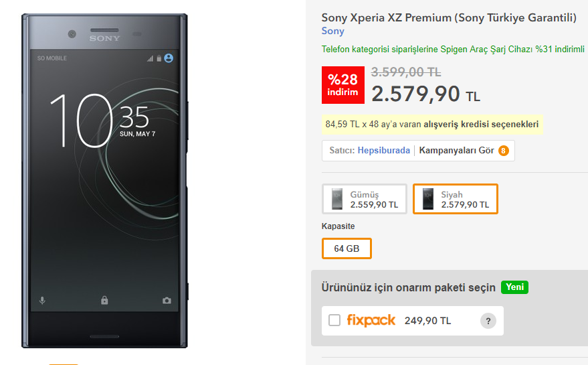Image resolution: width=588 pixels, height=365 pixels.
Task: Click the red %28 indirim discount badge
Action: (x=342, y=85)
